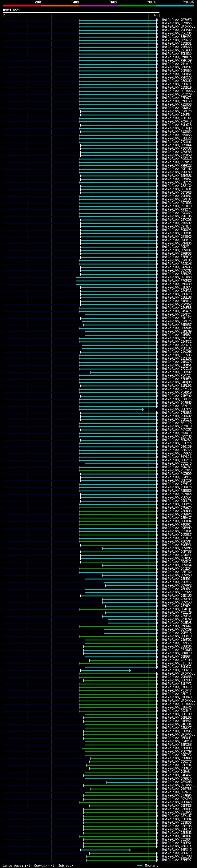197x868 pixels.
Task: Select the UniRef100_Q8L3Y2 hit label
Action: [177, 410]
